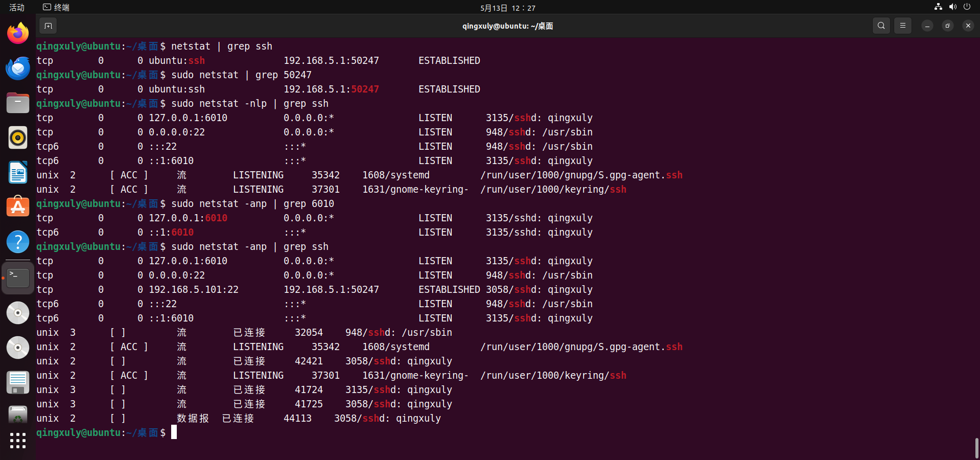
Task: Click the command 'sudo netstat | grep 50247'
Action: 241,75
